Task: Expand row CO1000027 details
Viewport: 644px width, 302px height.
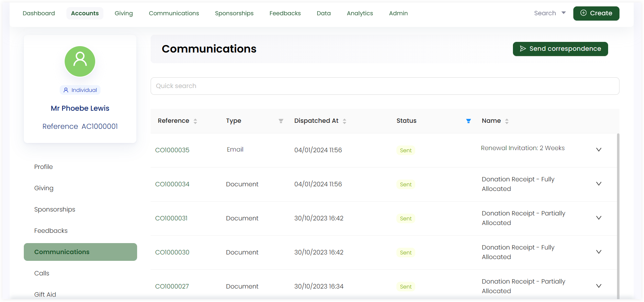Action: coord(599,286)
